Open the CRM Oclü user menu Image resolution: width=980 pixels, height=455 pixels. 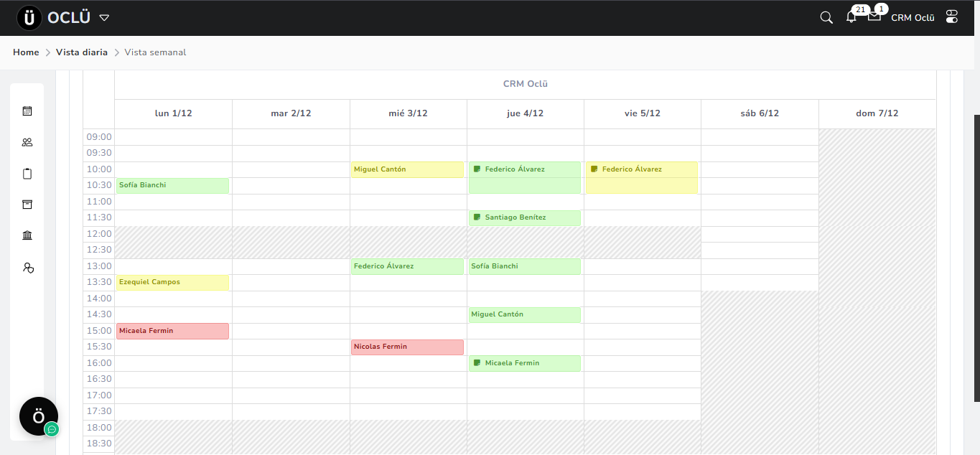913,18
